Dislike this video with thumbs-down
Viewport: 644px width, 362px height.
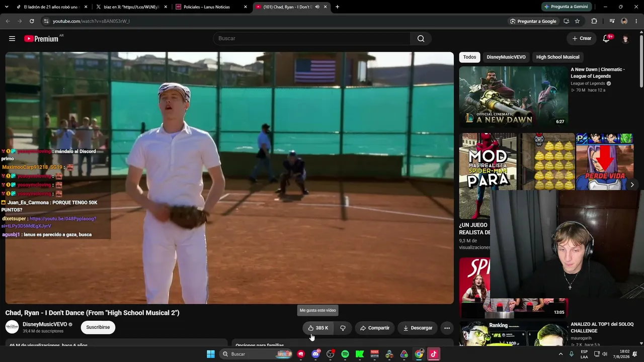click(x=343, y=328)
